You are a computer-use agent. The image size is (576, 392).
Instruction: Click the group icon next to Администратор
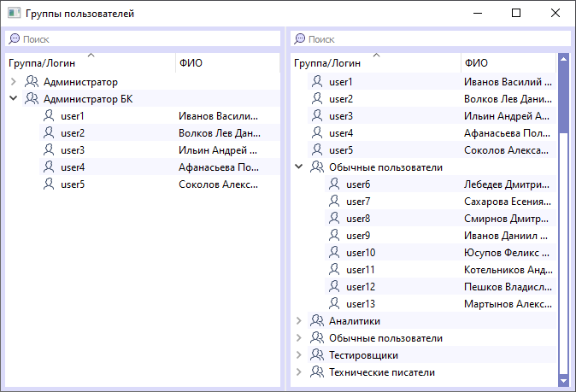coord(32,82)
